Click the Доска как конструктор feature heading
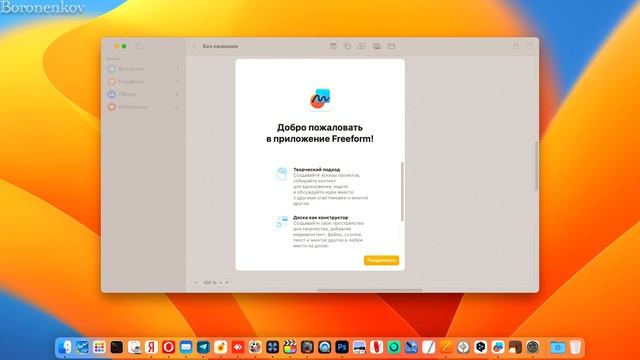640x360 pixels. (x=320, y=217)
